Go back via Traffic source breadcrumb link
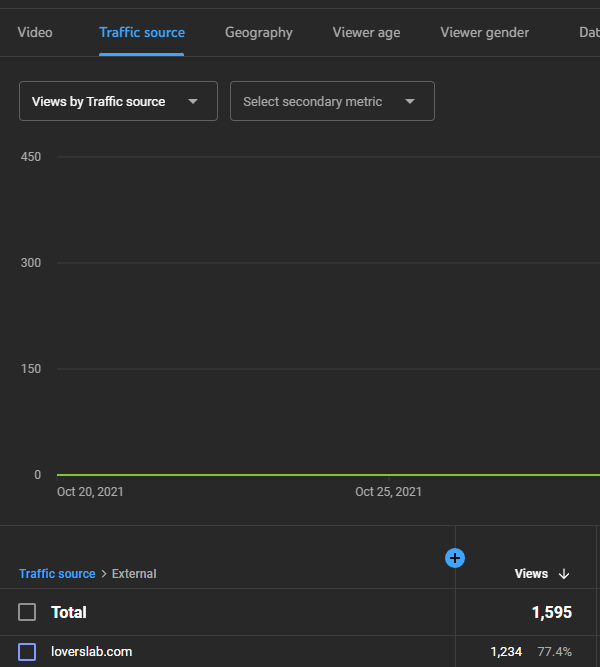The height and width of the screenshot is (667, 600). click(57, 574)
